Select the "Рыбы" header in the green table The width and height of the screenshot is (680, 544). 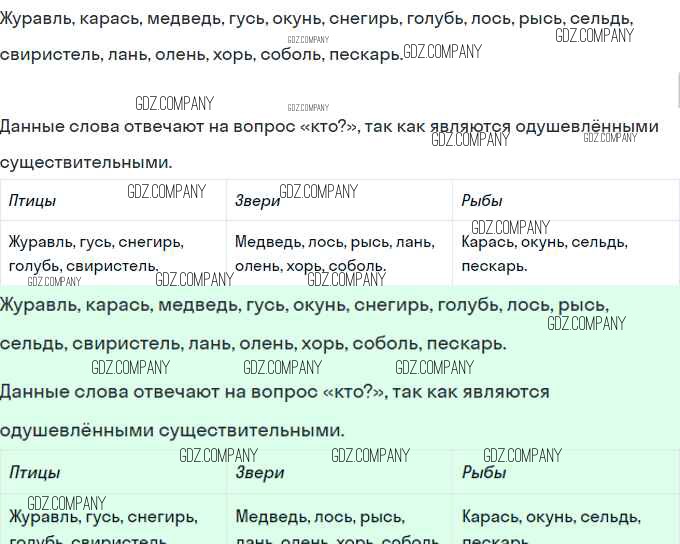coord(484,472)
